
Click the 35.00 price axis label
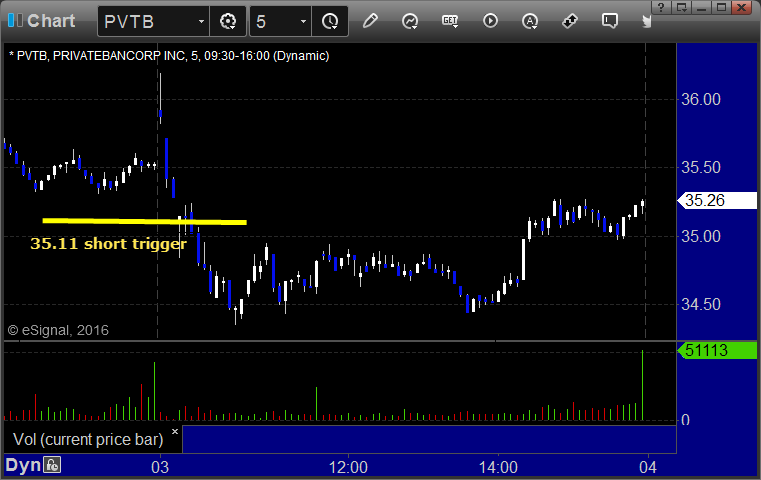(701, 236)
